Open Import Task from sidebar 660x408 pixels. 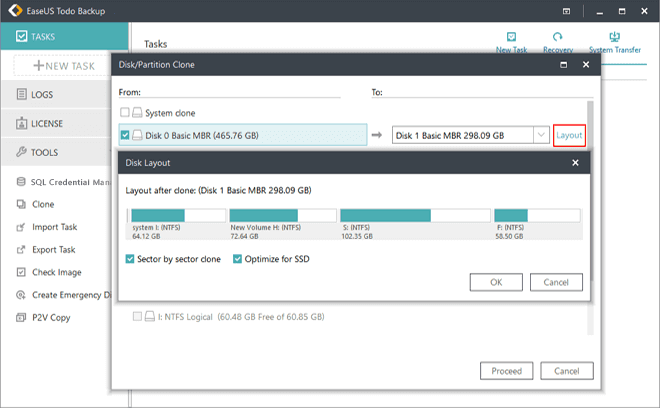point(55,227)
